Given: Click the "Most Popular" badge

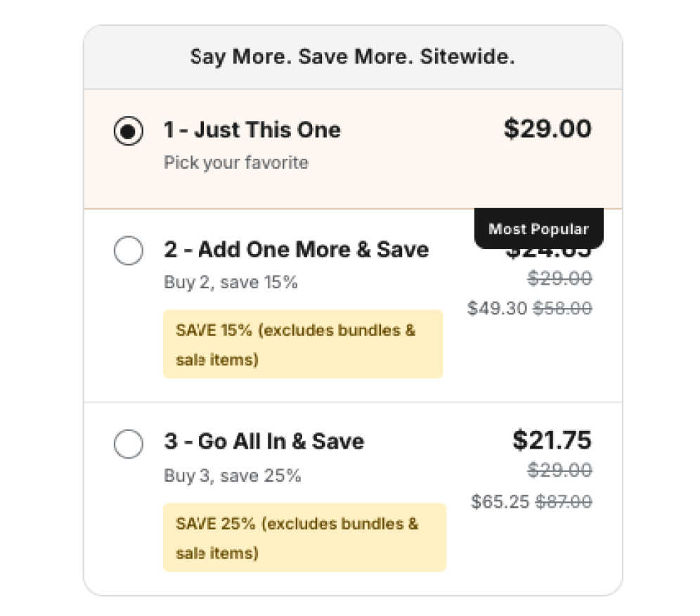Looking at the screenshot, I should pyautogui.click(x=538, y=229).
